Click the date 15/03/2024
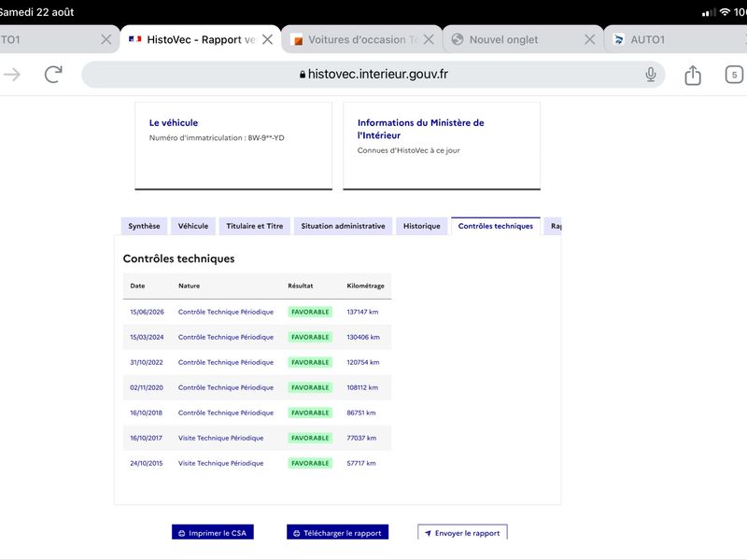The width and height of the screenshot is (747, 560). coord(147,337)
